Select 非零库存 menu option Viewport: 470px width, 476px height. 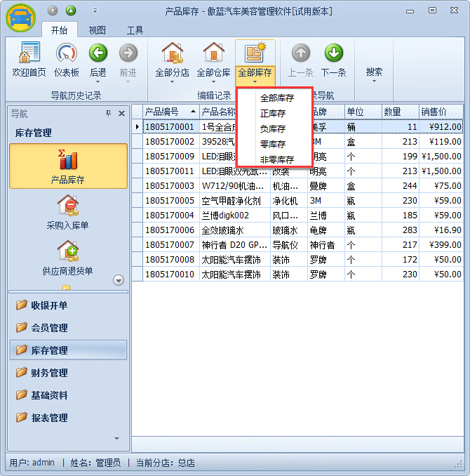(x=276, y=159)
